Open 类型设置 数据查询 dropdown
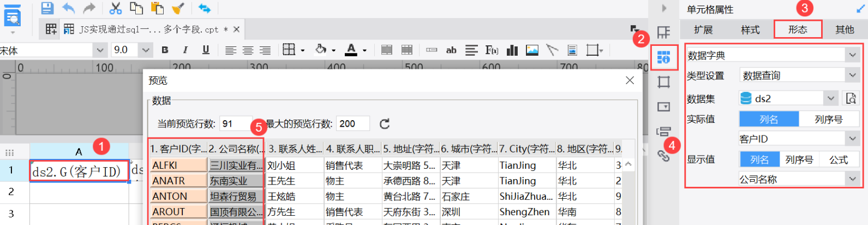This screenshot has height=225, width=868. pyautogui.click(x=852, y=75)
